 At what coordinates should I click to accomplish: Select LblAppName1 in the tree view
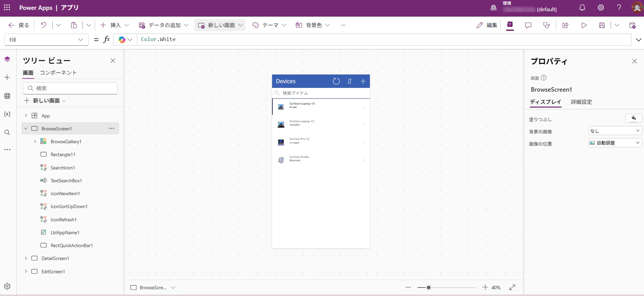pyautogui.click(x=65, y=233)
